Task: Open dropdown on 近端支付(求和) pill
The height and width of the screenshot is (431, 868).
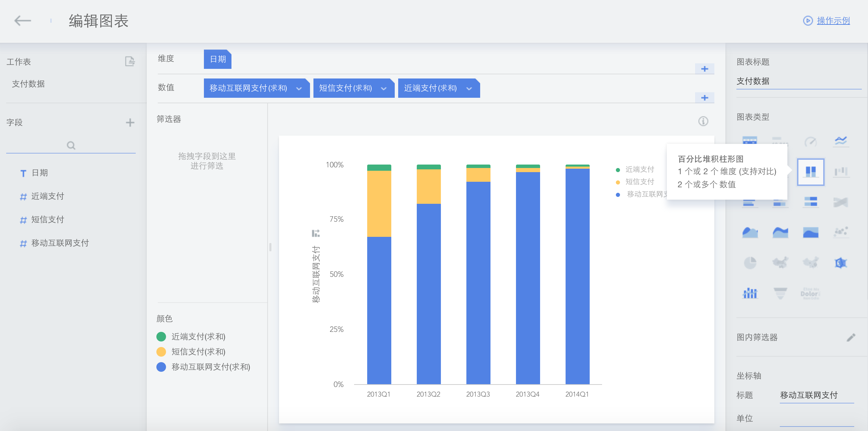Action: pos(469,88)
